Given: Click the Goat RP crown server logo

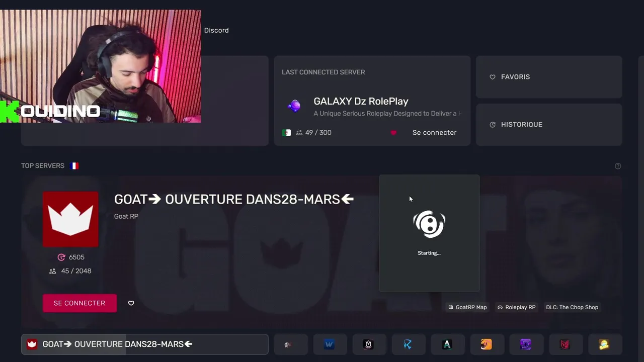Looking at the screenshot, I should pos(70,219).
